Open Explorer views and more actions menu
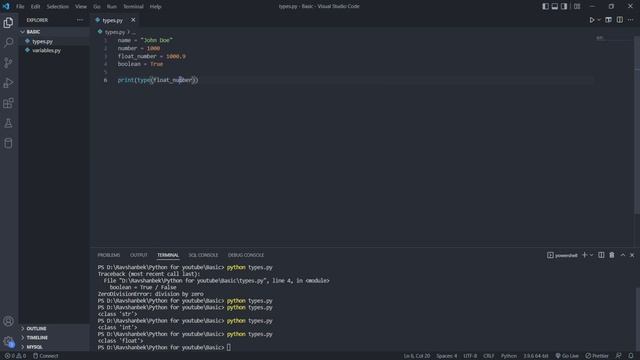Screen dimensions: 640x360 click(x=80, y=20)
